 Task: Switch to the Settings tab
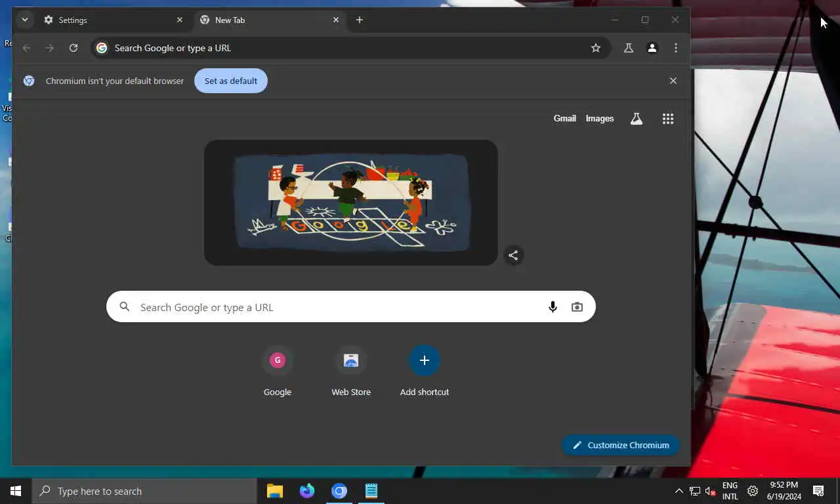point(114,20)
